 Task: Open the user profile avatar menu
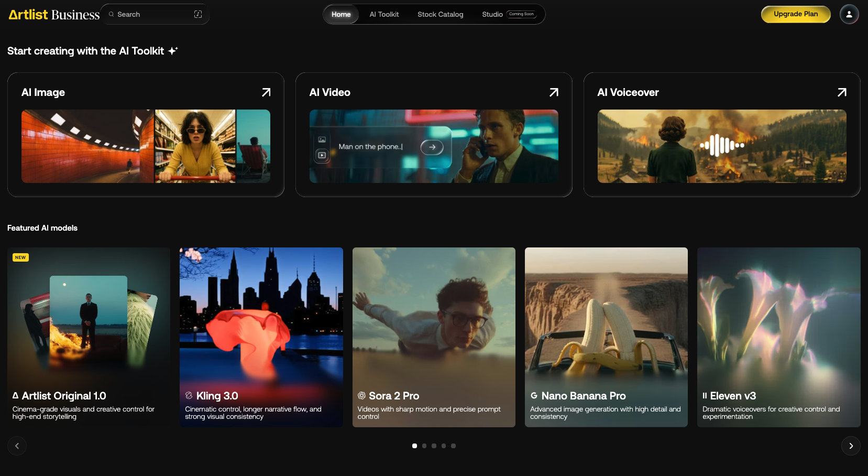849,14
